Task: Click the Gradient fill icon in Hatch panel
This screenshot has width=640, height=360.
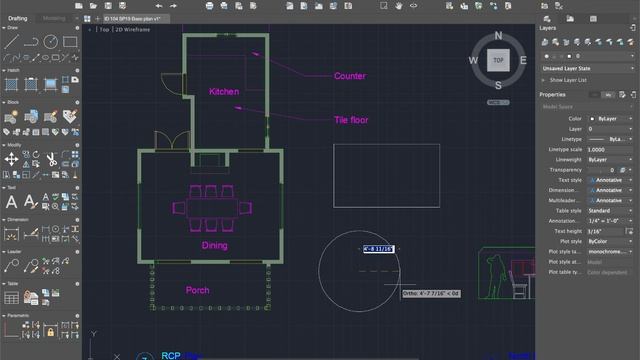Action: click(x=51, y=84)
